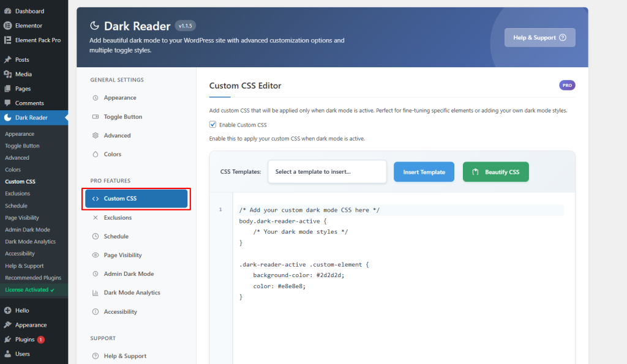Click the Insert Template button

click(424, 172)
